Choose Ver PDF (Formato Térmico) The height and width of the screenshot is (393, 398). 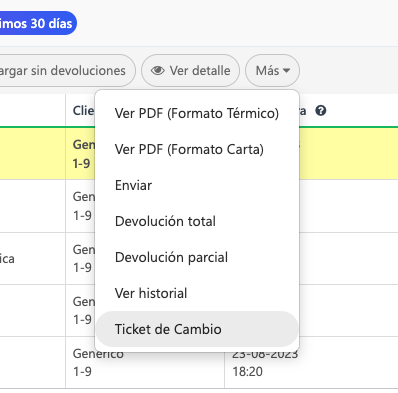tap(197, 113)
